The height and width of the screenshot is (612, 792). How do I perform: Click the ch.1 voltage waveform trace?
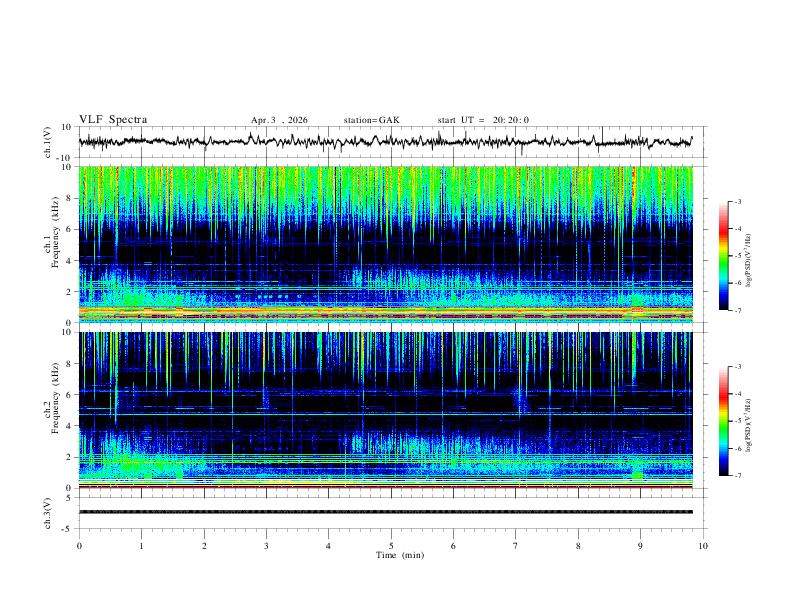(385, 141)
